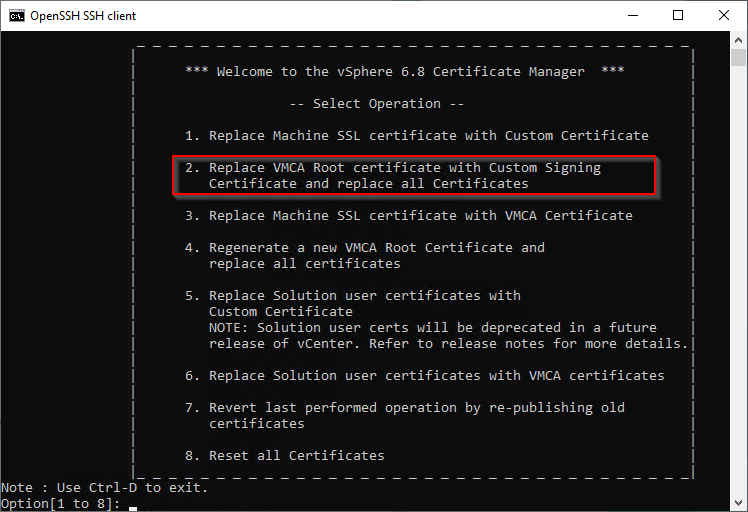Click the OpenSSH console icon in title bar
Image resolution: width=748 pixels, height=512 pixels.
pos(17,16)
